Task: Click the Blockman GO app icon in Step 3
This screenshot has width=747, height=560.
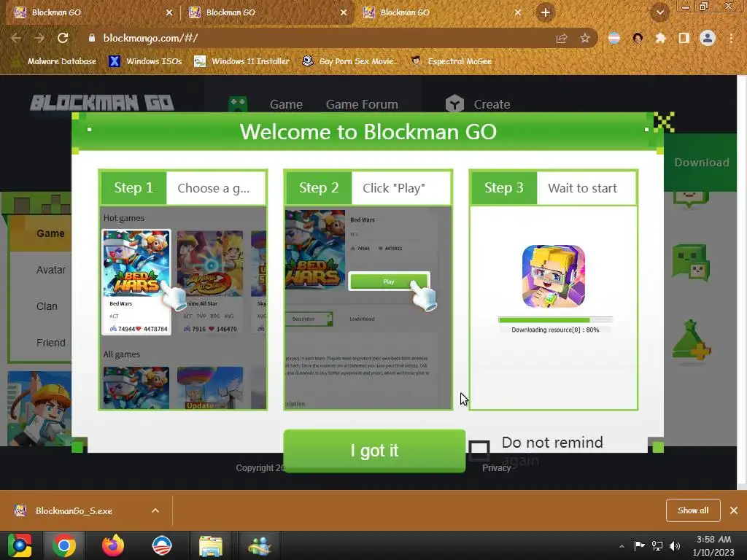Action: coord(554,276)
